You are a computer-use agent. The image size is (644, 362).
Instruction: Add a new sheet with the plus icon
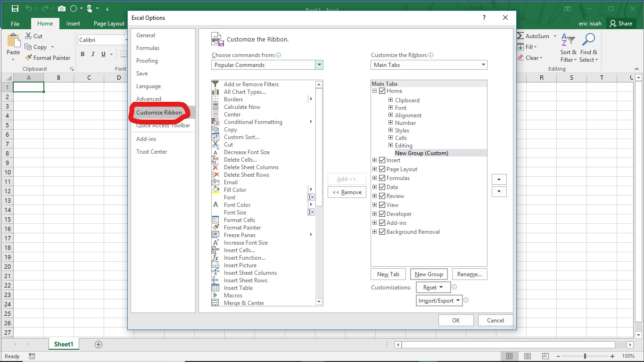pos(99,345)
